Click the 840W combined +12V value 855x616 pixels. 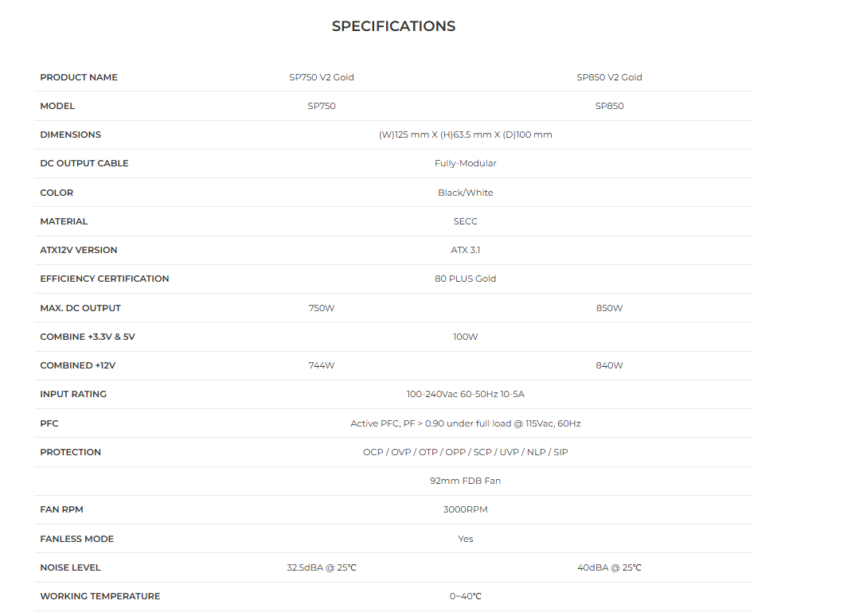click(609, 365)
